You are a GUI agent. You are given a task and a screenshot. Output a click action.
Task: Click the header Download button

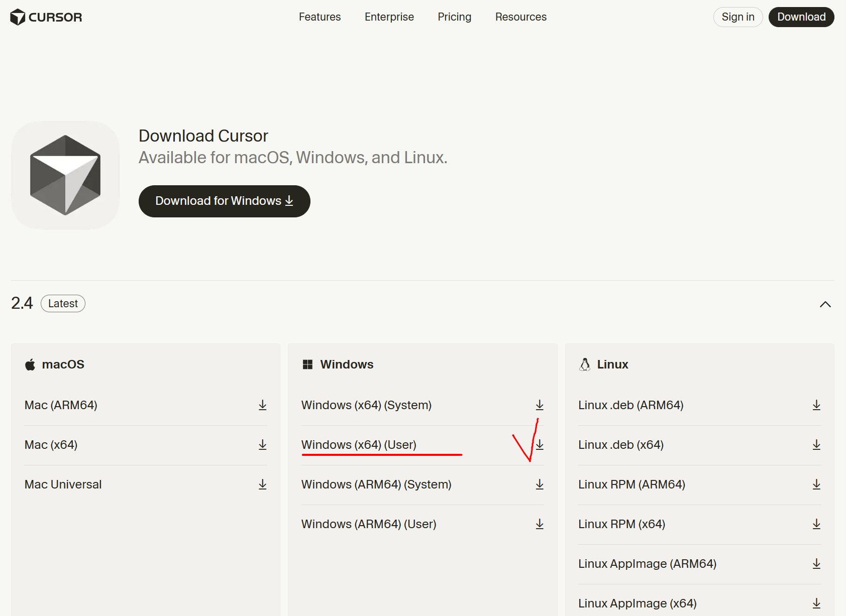point(801,17)
